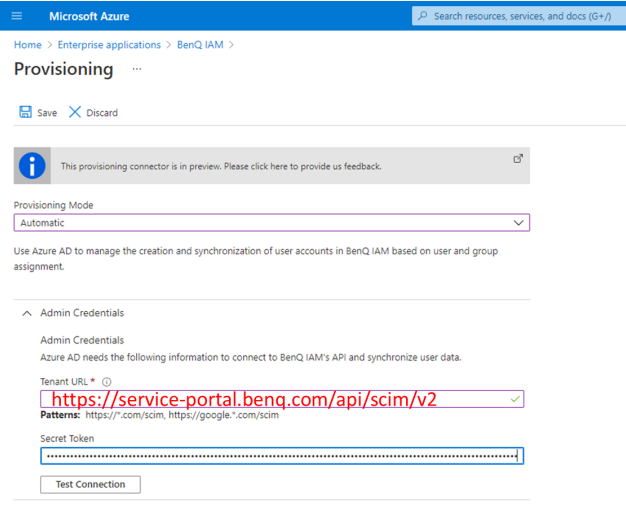Click the search resources field

tap(519, 16)
